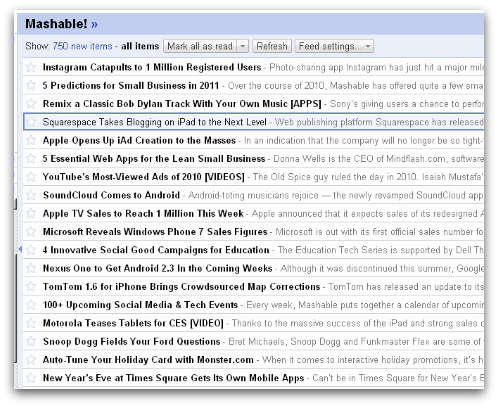
Task: Click star icon beside New Year's Eve at Times Square
Action: (x=31, y=378)
